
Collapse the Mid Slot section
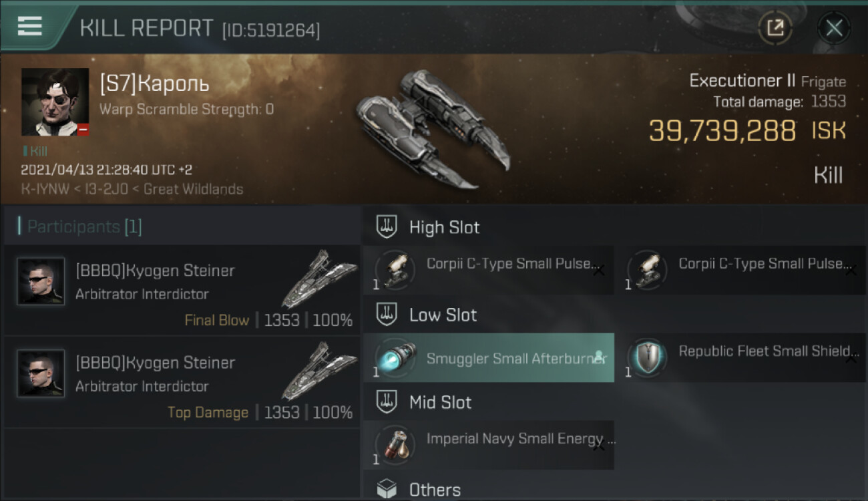(440, 402)
